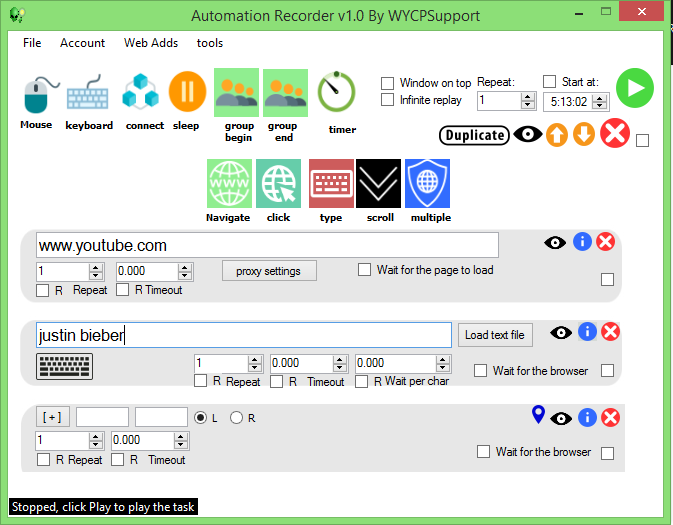Click the blue location pin icon
Viewport: 673px width, 525px height.
538,415
